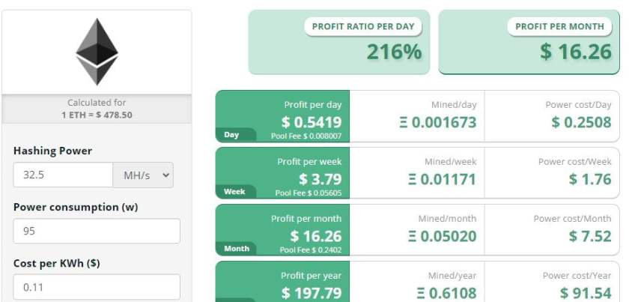Click the Ethereum logo icon
644x302 pixels.
[x=97, y=51]
